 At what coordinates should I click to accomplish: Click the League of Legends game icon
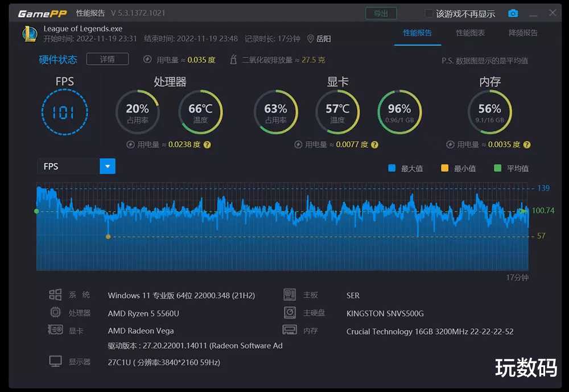(x=30, y=34)
